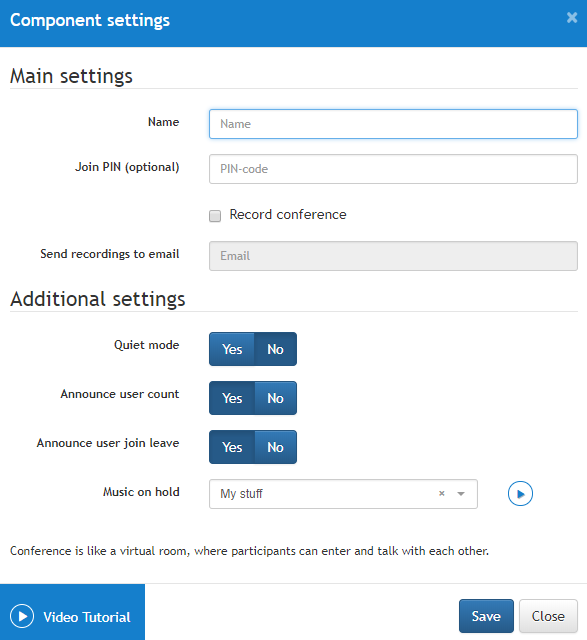Set Quiet mode to Yes

click(x=232, y=349)
